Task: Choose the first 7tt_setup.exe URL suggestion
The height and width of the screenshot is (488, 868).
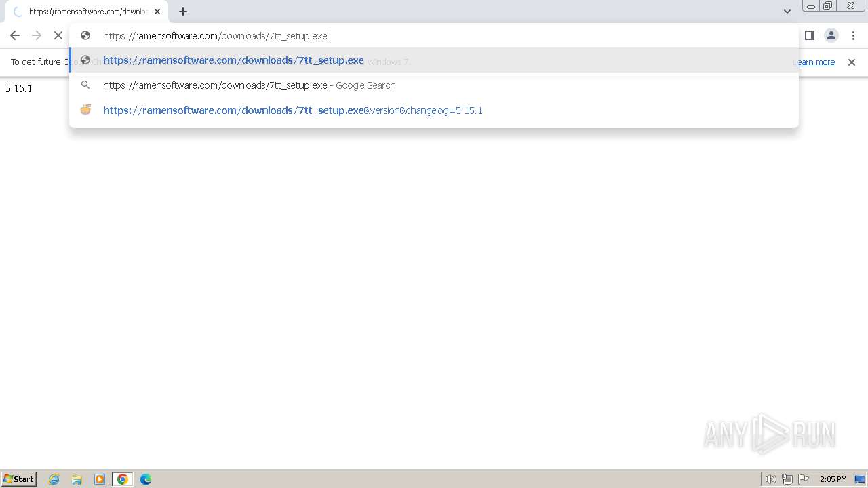Action: coord(434,60)
